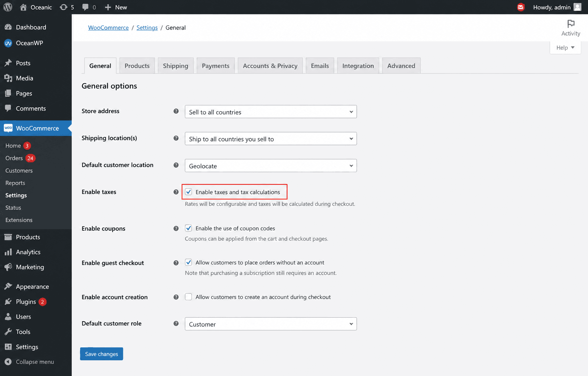Open the Integration settings tab
Screen dimensions: 588x376
358,66
